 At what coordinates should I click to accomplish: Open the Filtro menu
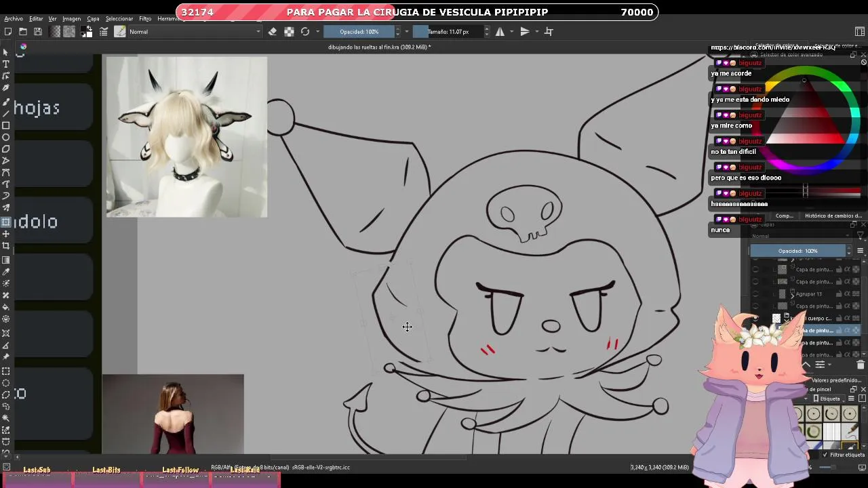[x=145, y=19]
